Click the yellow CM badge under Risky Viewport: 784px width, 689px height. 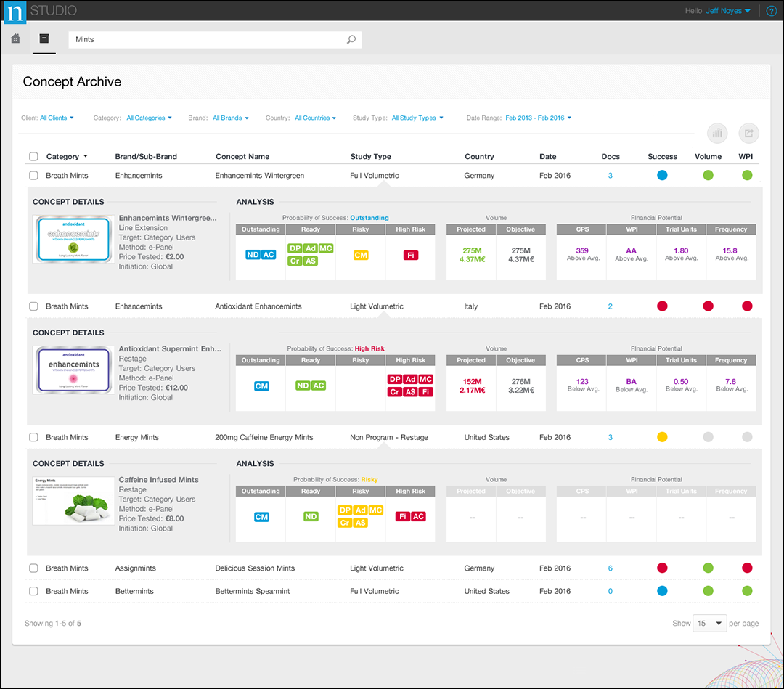(x=361, y=255)
